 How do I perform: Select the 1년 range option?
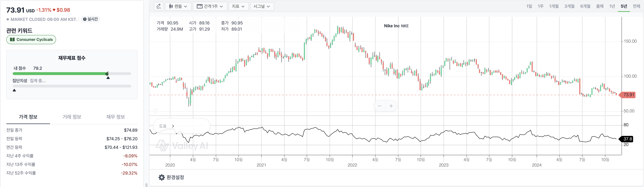click(x=612, y=6)
